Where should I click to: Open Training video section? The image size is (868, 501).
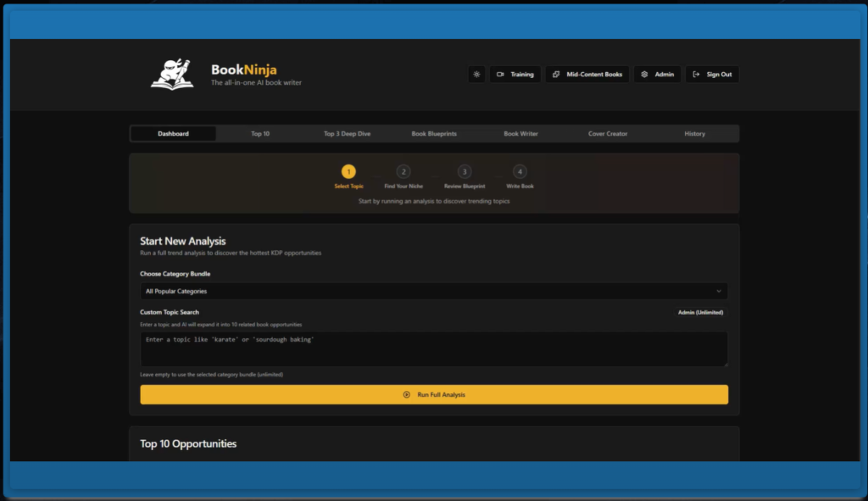pos(515,75)
